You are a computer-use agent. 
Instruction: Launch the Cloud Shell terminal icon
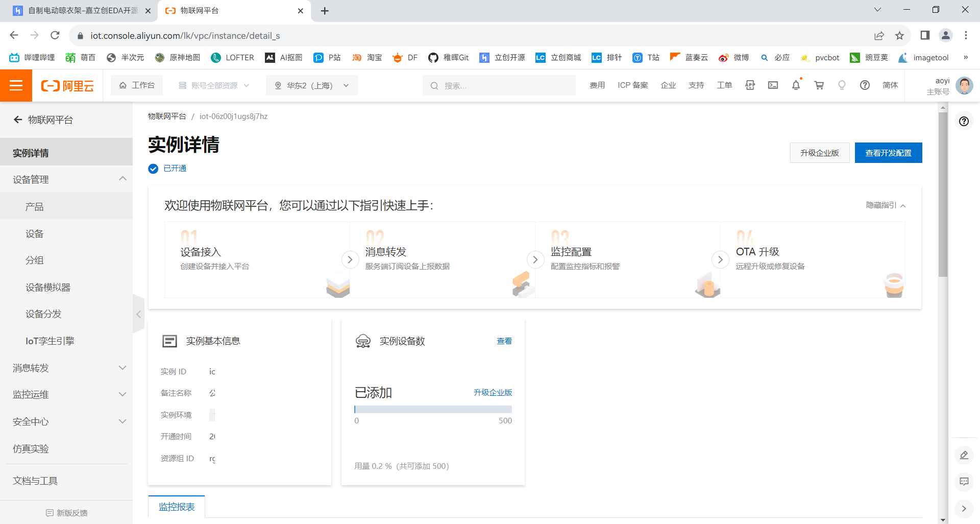pos(773,85)
